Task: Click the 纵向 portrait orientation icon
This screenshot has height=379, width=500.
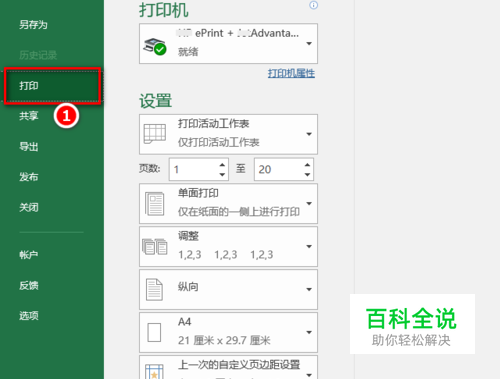Action: click(154, 289)
